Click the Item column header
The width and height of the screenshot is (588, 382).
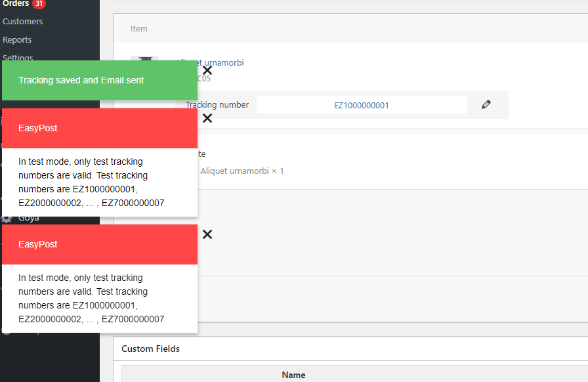pos(138,28)
